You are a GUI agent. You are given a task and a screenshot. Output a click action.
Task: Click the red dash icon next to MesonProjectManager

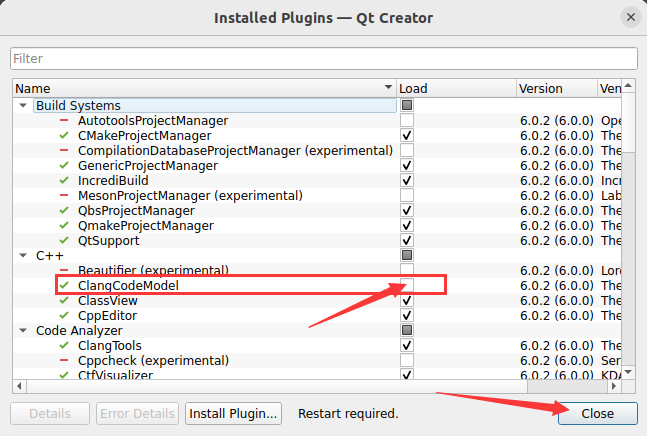[64, 196]
